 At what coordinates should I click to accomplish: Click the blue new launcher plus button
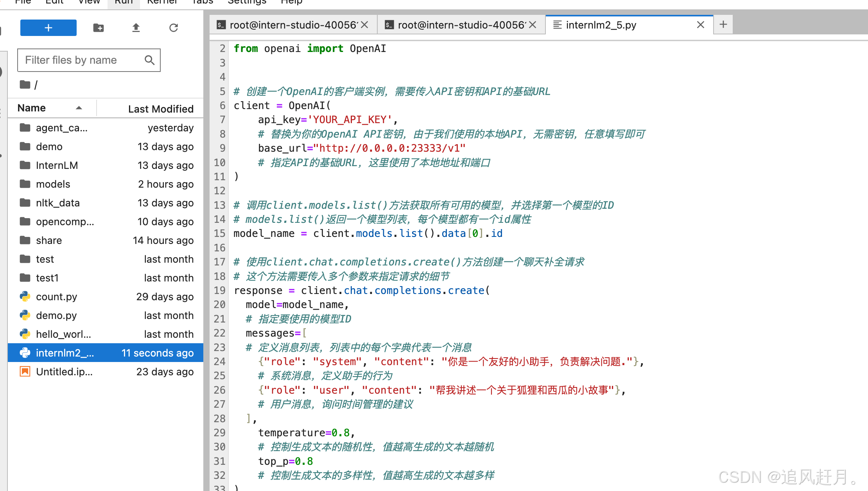click(x=48, y=28)
